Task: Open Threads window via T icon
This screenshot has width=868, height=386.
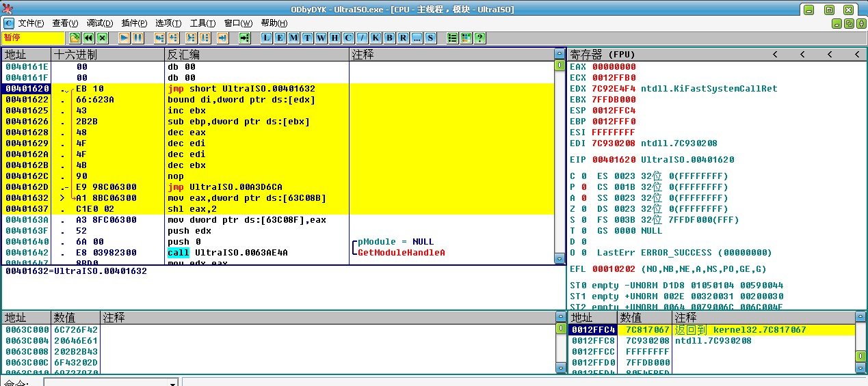Action: (x=307, y=38)
